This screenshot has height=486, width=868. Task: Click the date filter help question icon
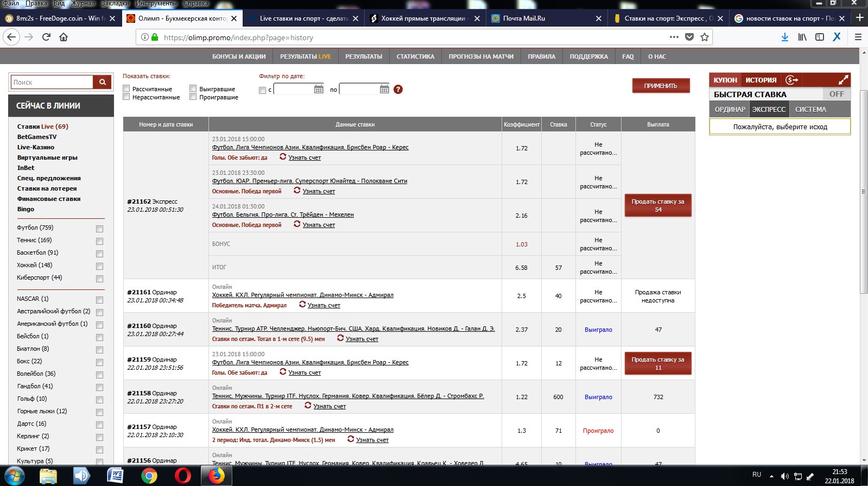[x=398, y=89]
